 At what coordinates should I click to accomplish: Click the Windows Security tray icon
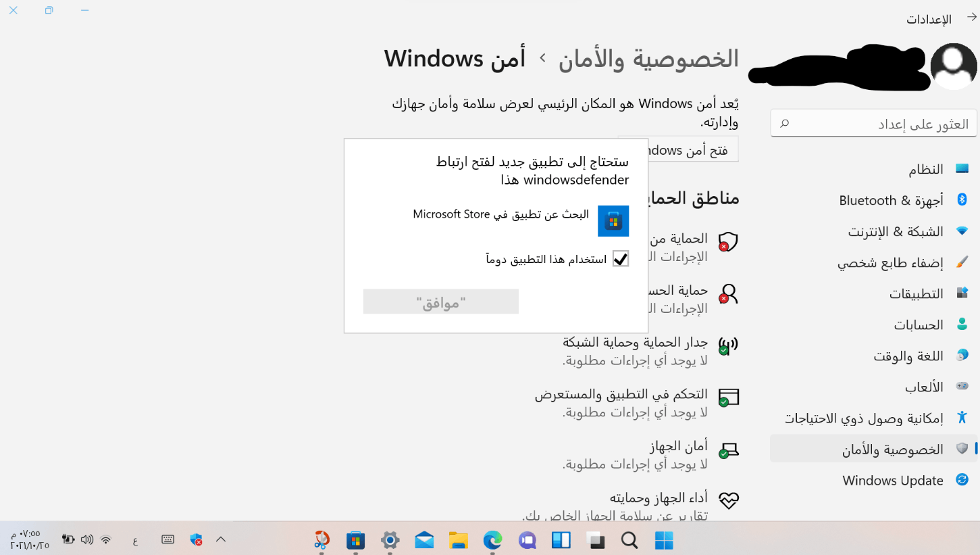pos(197,539)
